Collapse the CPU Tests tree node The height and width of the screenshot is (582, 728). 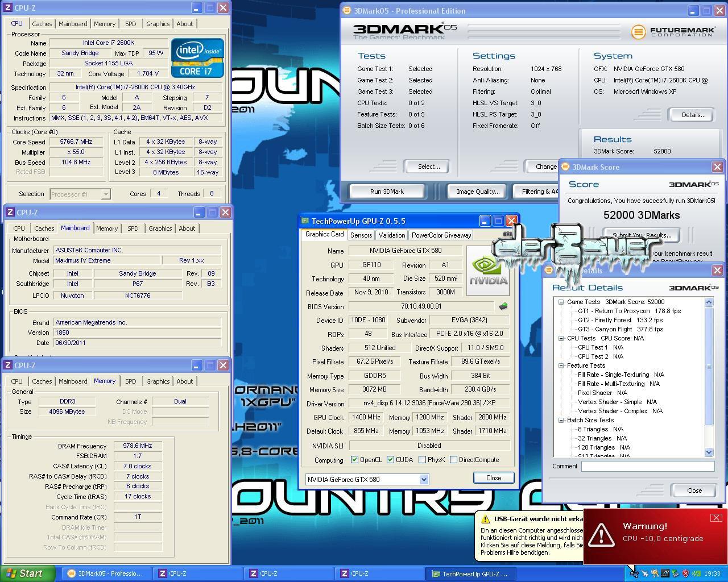tap(561, 338)
